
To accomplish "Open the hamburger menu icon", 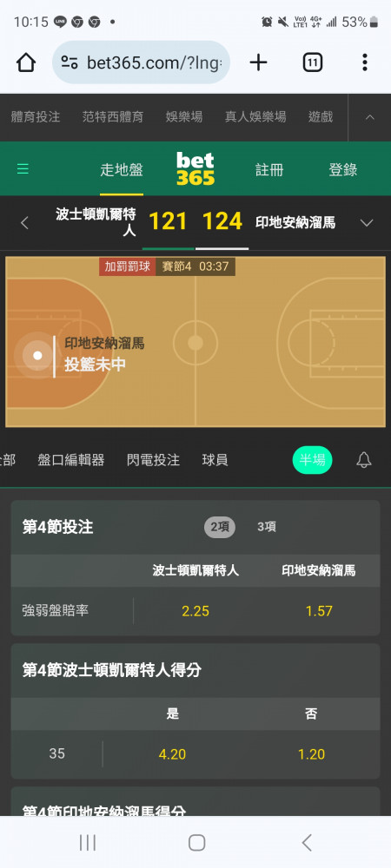I will coord(23,169).
